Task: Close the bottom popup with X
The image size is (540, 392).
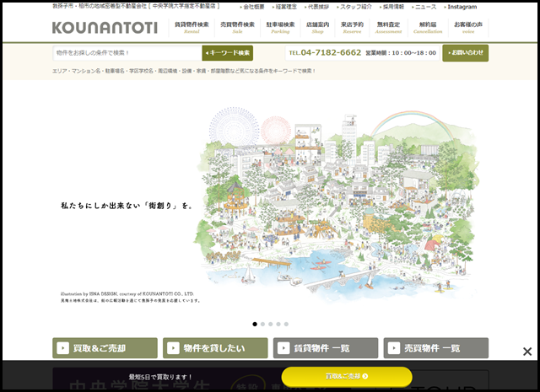Action: click(x=527, y=352)
